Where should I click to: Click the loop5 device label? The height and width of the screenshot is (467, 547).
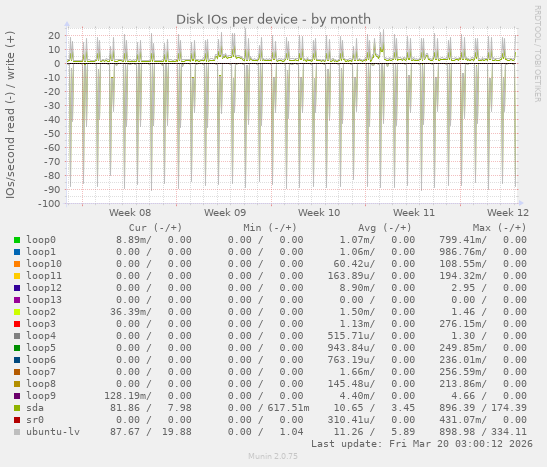[41, 348]
